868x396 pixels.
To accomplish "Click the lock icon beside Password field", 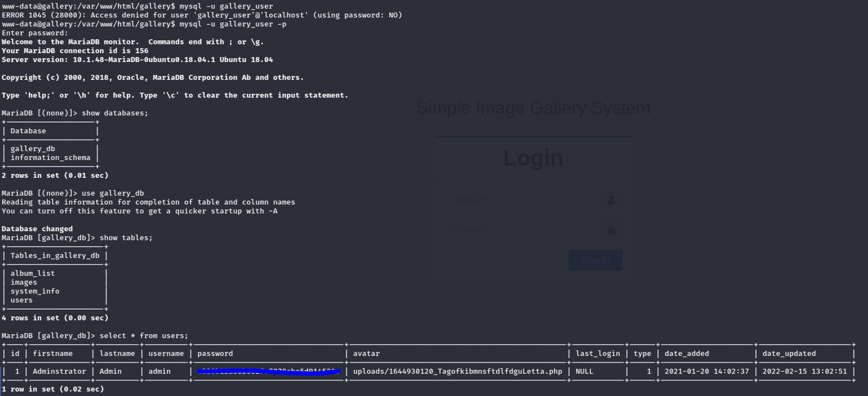I will (611, 230).
